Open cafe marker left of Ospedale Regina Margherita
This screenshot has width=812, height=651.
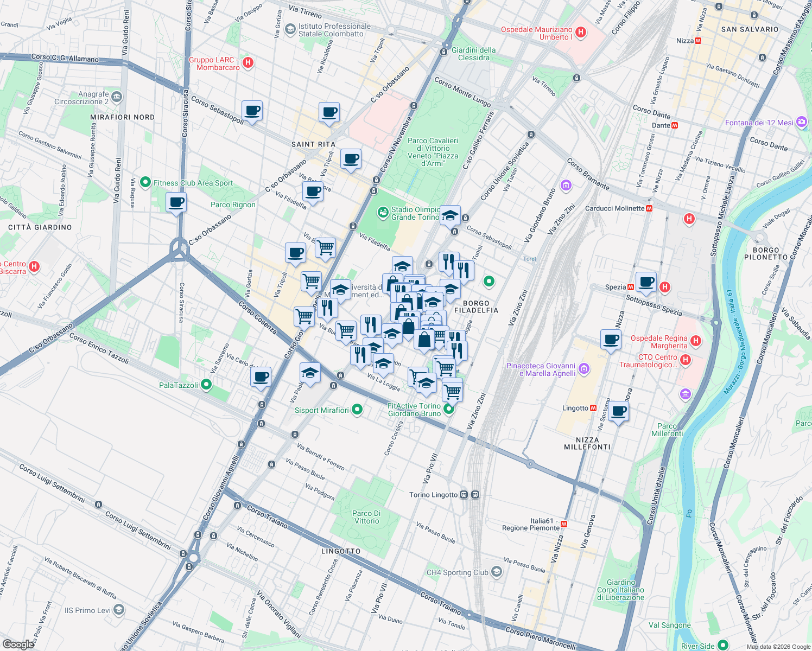(x=611, y=340)
